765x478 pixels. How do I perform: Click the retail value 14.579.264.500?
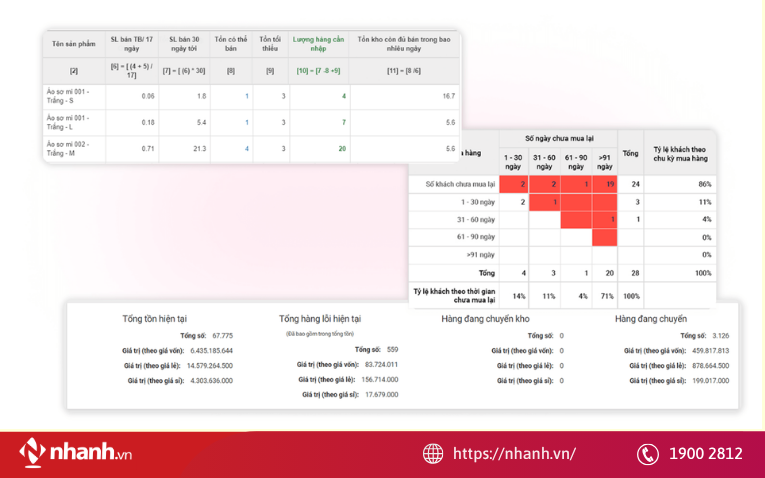210,366
